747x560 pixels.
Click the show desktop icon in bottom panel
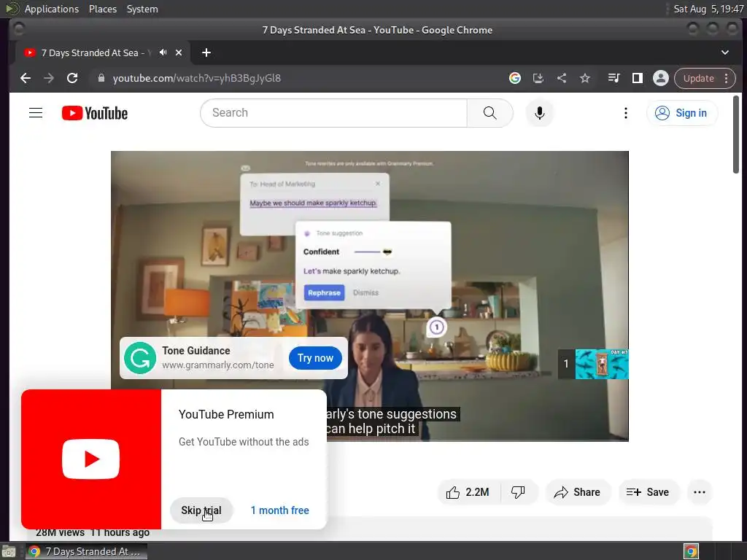9,551
